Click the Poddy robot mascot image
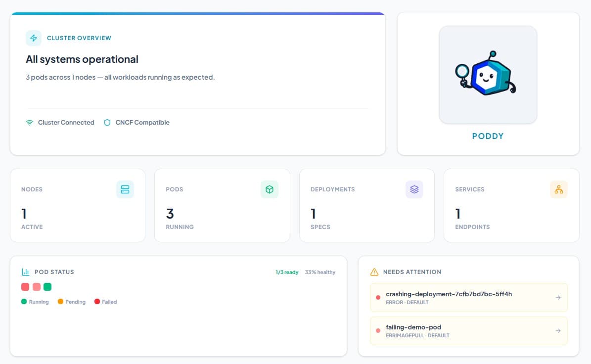This screenshot has height=364, width=591. pos(488,74)
